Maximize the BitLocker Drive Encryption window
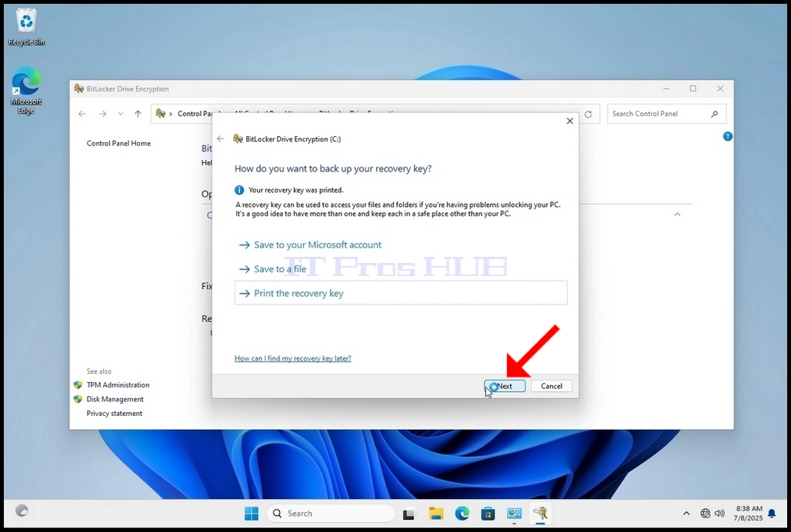Screen dimensions: 791x532 (693, 88)
